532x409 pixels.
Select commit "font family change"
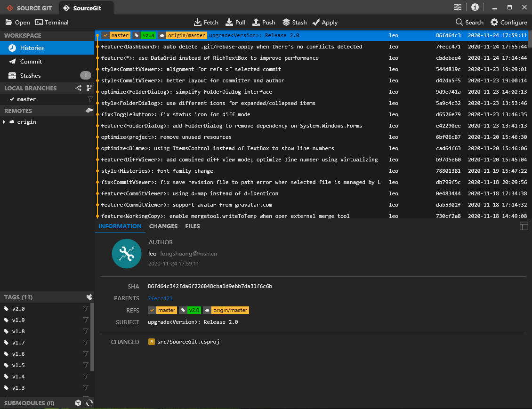coord(312,171)
